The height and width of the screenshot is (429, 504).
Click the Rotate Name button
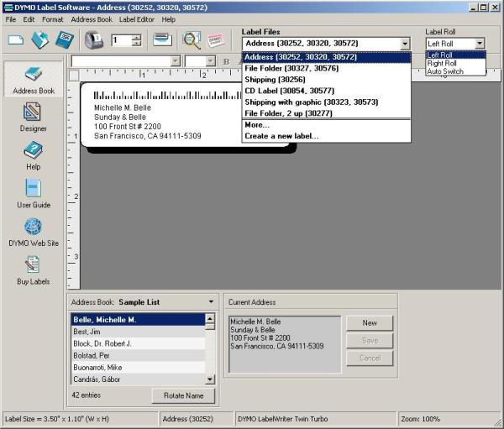pos(183,395)
